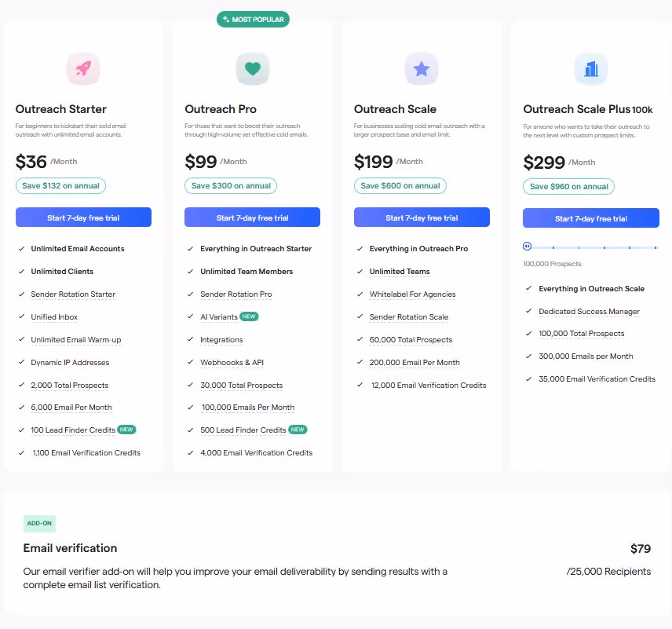Click the handle icon on the prospects slider
Image resolution: width=672 pixels, height=629 pixels.
(527, 246)
